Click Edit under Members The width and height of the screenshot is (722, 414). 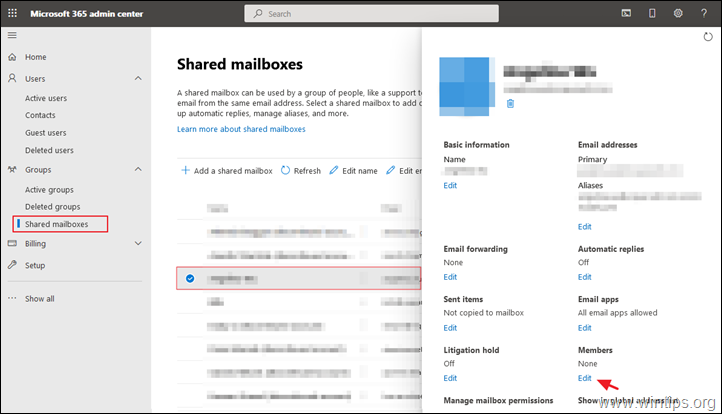coord(585,378)
